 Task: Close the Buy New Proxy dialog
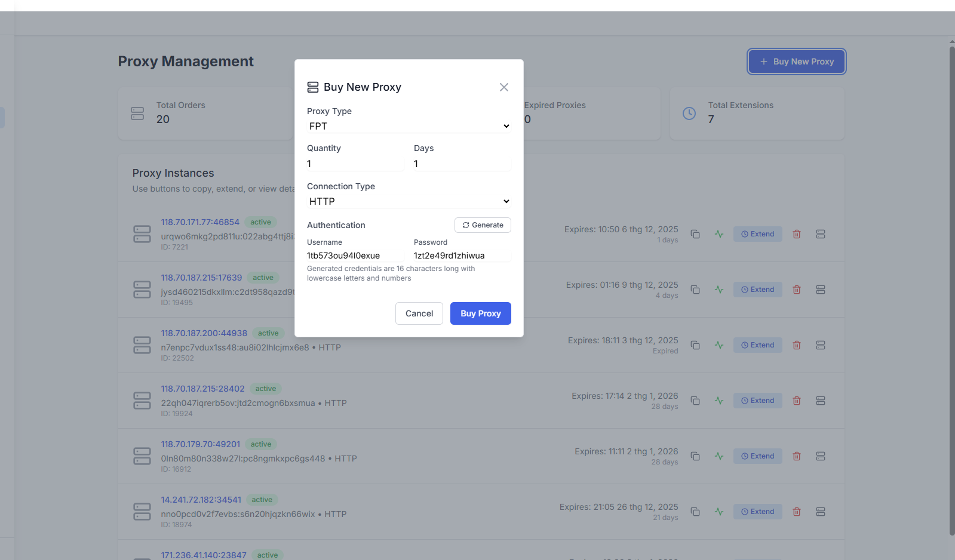(503, 87)
